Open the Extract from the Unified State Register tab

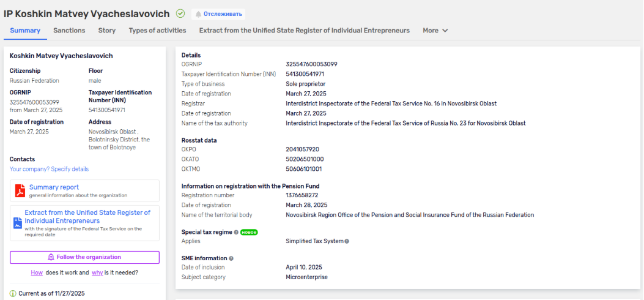[304, 31]
